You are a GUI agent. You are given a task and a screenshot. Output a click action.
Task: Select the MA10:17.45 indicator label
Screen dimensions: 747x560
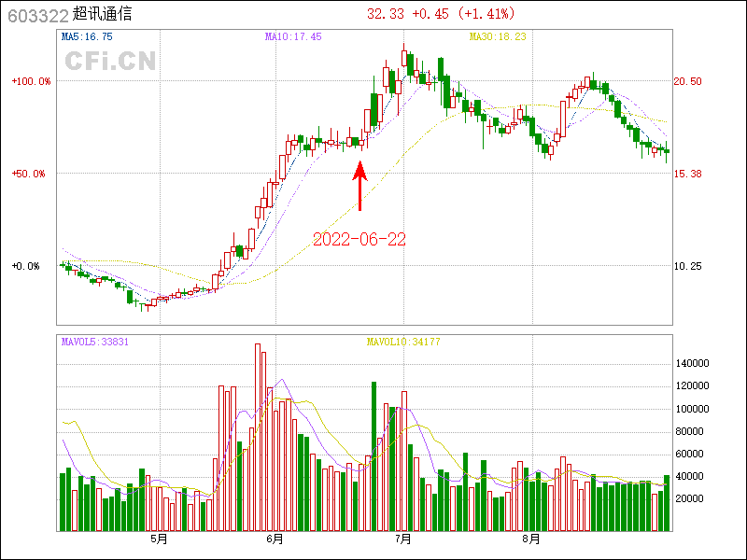pyautogui.click(x=293, y=36)
